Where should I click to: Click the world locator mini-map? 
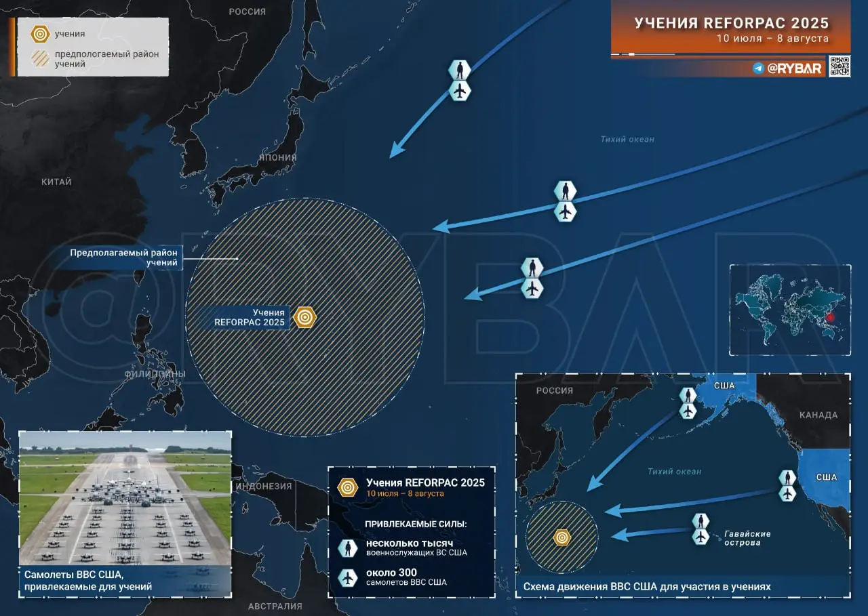(x=790, y=310)
